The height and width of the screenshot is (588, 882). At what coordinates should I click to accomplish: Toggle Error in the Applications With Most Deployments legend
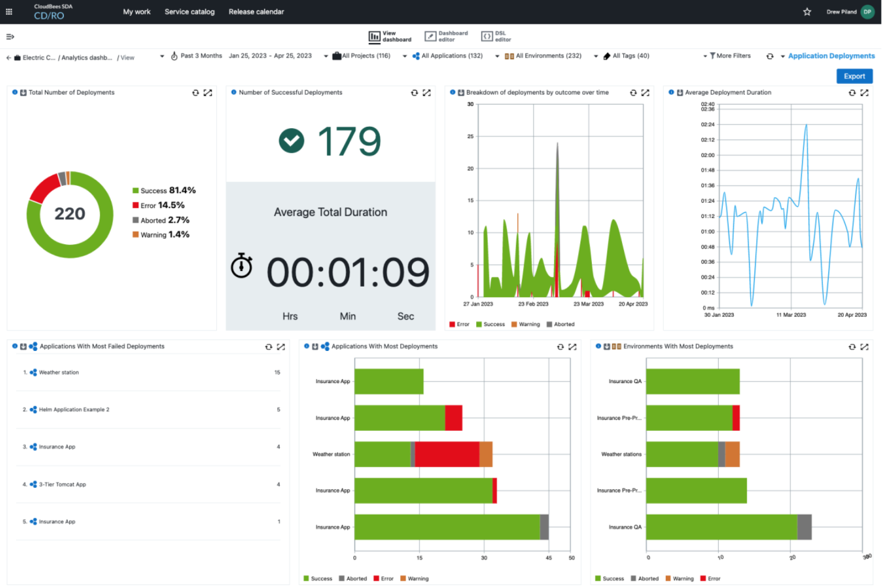click(384, 578)
